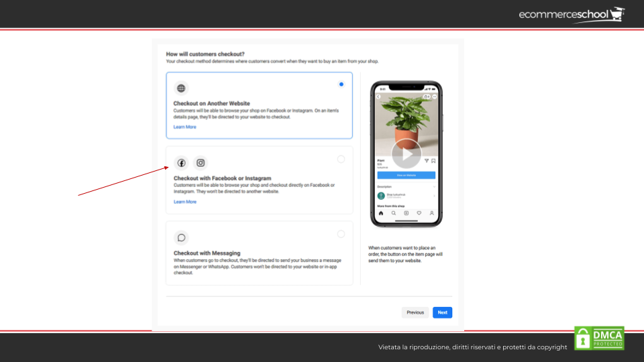Tap the search icon in phone preview
644x362 pixels.
coord(394,213)
